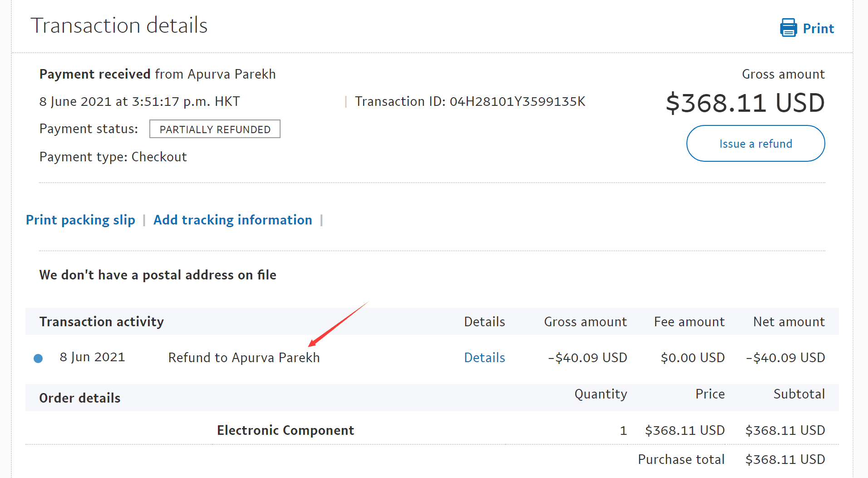Click the Transaction activity header

pos(101,322)
